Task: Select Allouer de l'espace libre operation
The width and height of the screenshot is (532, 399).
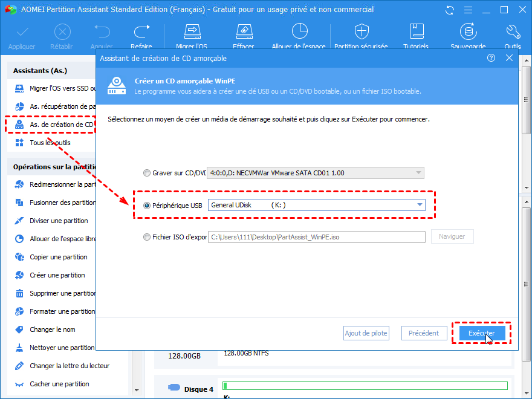Action: 55,239
